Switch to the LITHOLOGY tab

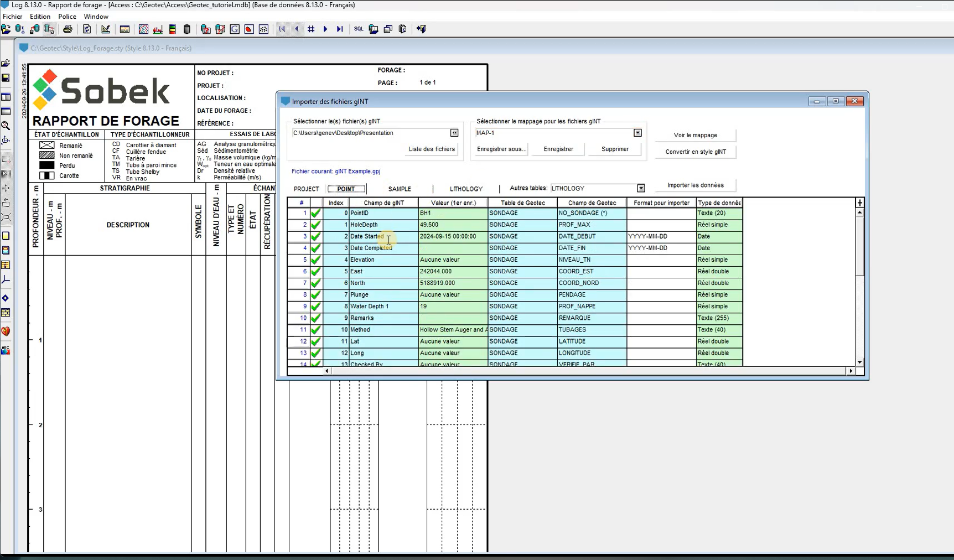click(466, 189)
